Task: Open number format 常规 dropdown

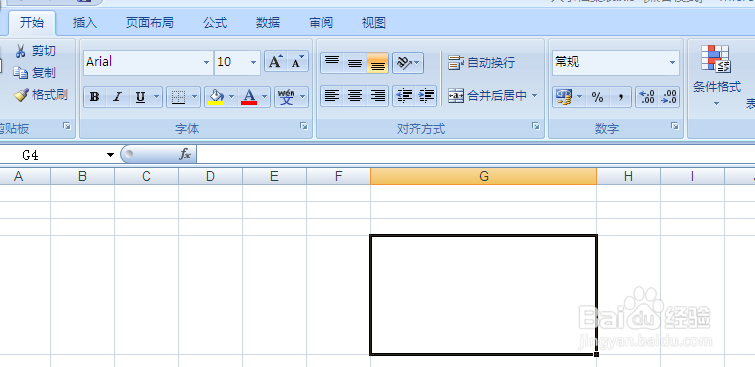Action: point(672,63)
